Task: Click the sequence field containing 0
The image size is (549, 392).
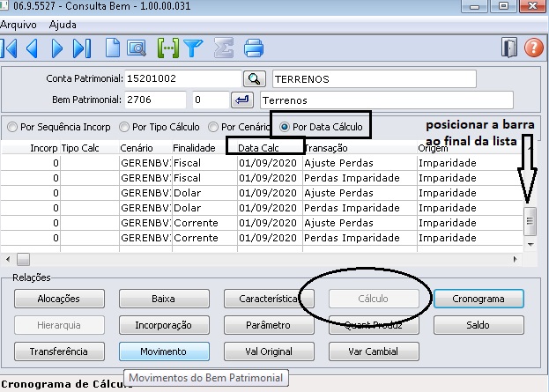Action: click(211, 100)
